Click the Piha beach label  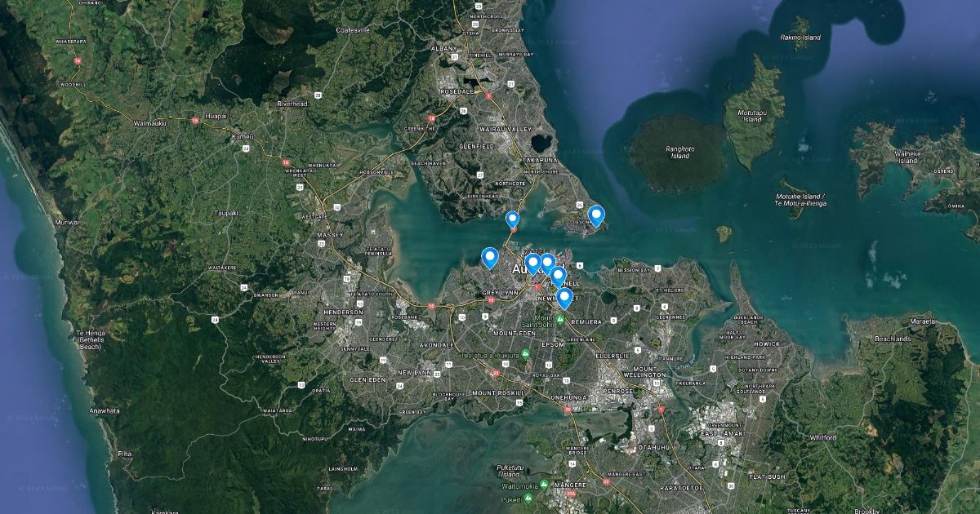[x=124, y=453]
